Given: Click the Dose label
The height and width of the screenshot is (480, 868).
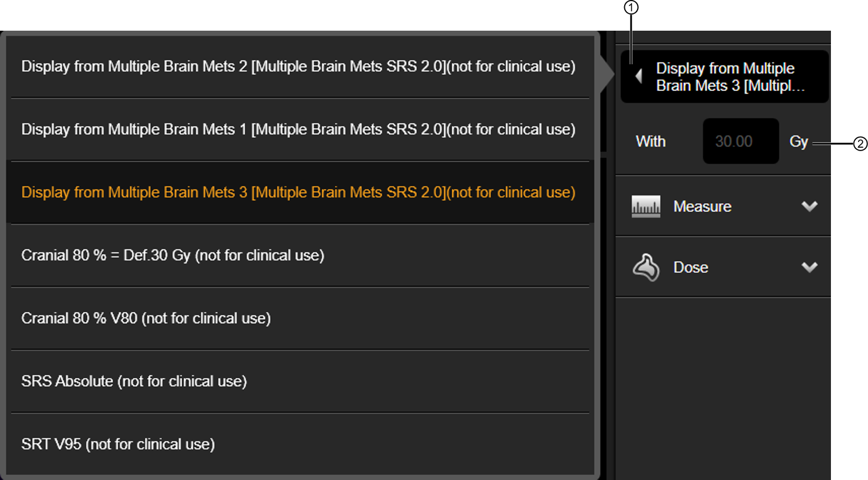Looking at the screenshot, I should (691, 268).
